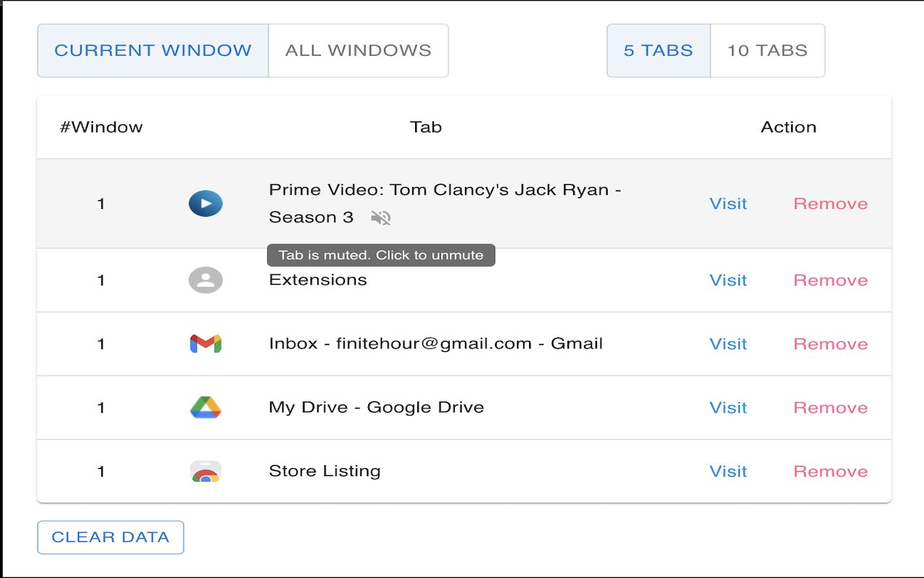The height and width of the screenshot is (578, 924).
Task: Click the Prime Video favicon
Action: [206, 203]
